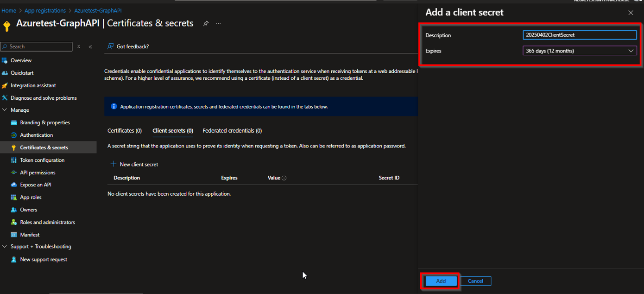The width and height of the screenshot is (644, 294).
Task: Click the plus icon for New client secret
Action: point(113,164)
